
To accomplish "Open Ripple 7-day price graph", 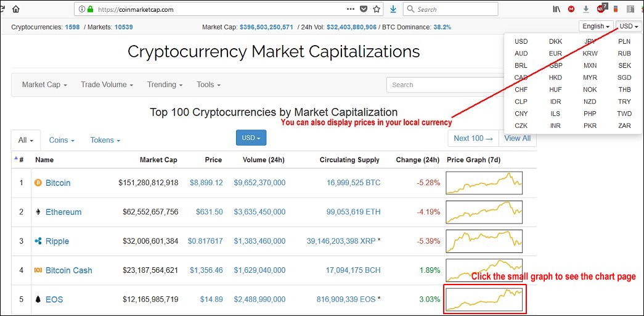I will point(484,241).
